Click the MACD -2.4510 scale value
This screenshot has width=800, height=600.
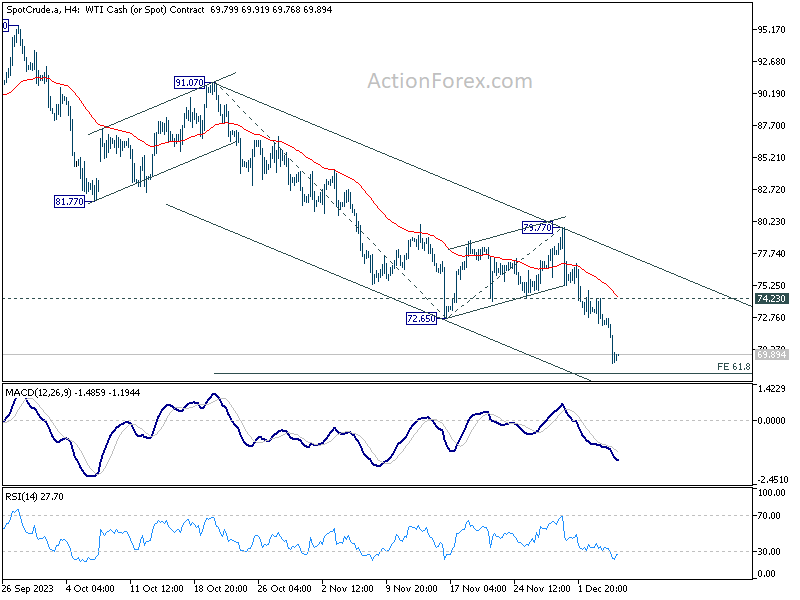[772, 480]
